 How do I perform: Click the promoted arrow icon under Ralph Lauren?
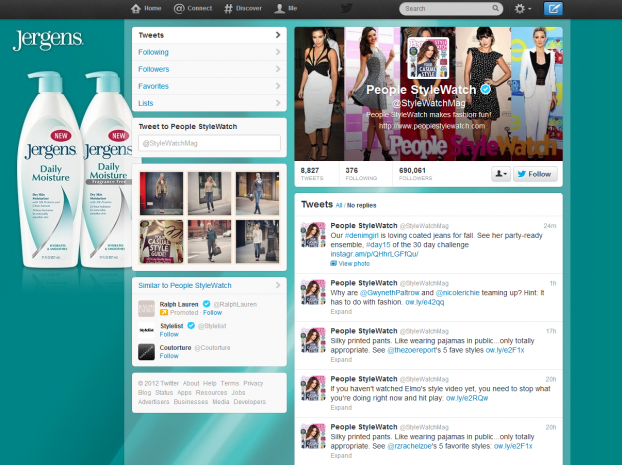pos(163,313)
